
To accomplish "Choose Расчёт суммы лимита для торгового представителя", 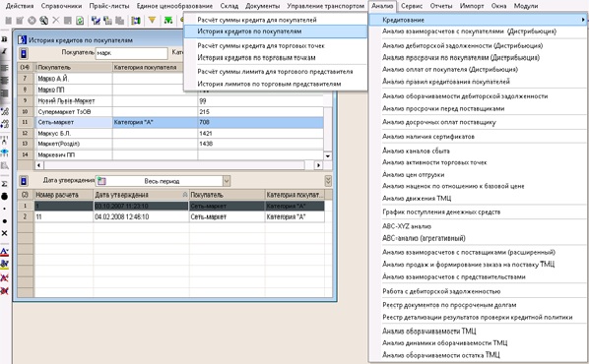I will tap(276, 71).
